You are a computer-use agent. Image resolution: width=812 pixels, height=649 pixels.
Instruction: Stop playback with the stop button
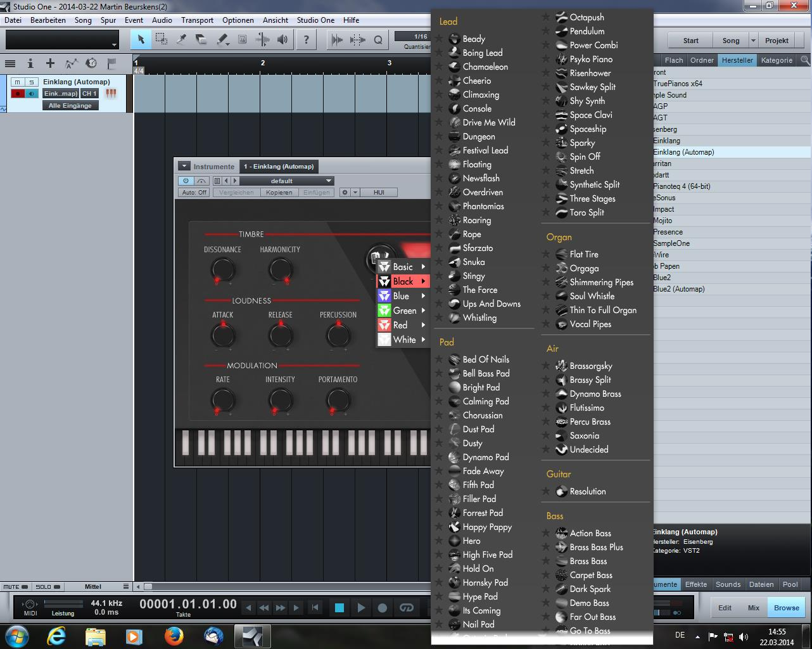(x=339, y=608)
